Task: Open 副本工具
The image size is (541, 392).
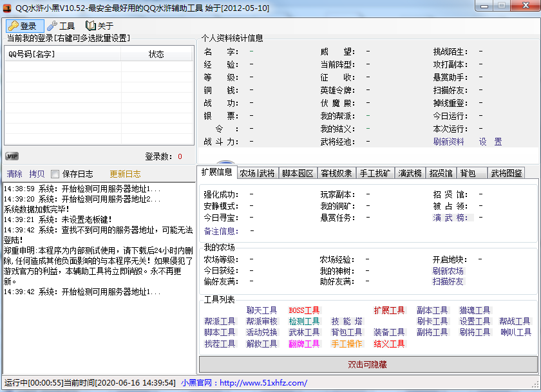Action: tap(432, 310)
